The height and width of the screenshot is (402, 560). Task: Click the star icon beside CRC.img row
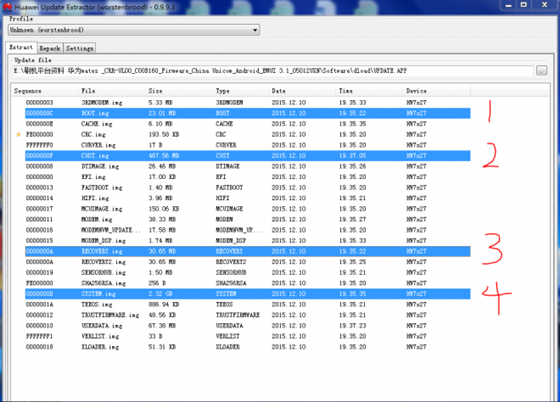tap(19, 135)
